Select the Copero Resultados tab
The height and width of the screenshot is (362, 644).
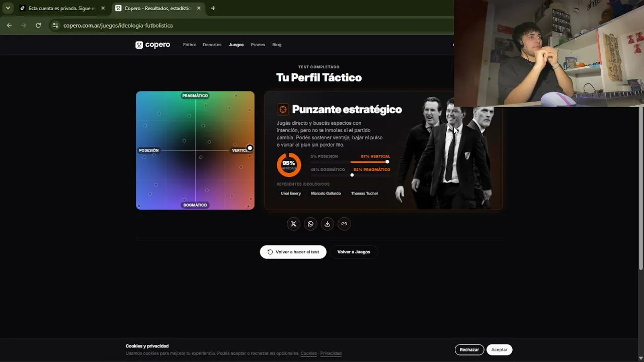click(158, 8)
